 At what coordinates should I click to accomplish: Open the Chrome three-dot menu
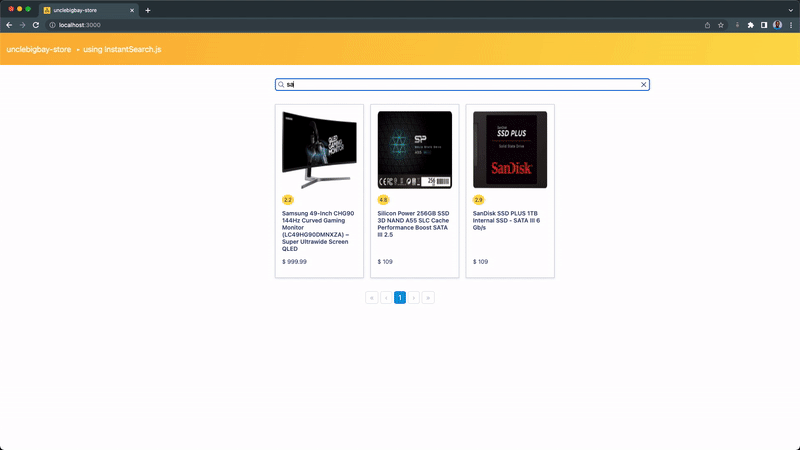[x=791, y=25]
